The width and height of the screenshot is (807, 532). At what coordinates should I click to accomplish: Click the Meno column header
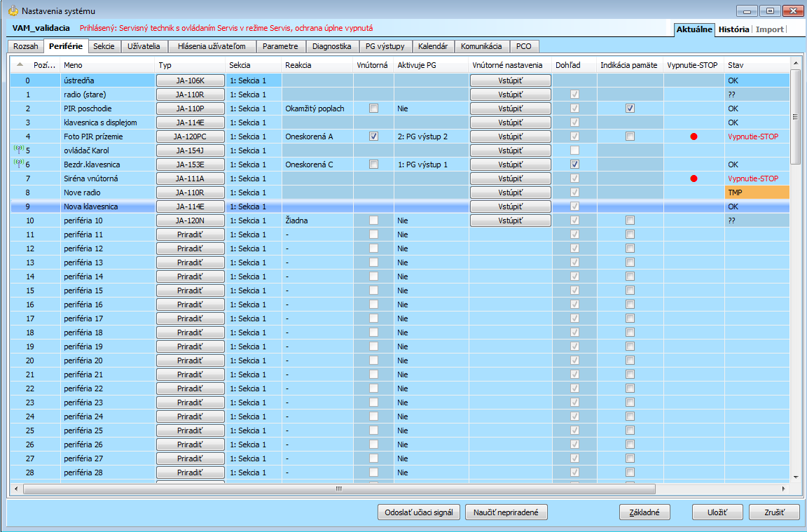pos(107,65)
